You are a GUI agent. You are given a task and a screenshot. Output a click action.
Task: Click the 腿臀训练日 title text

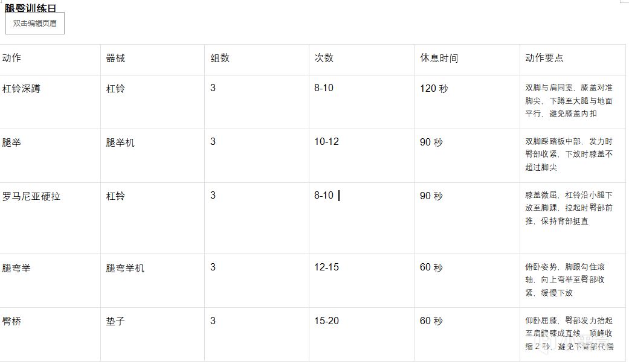(x=30, y=8)
